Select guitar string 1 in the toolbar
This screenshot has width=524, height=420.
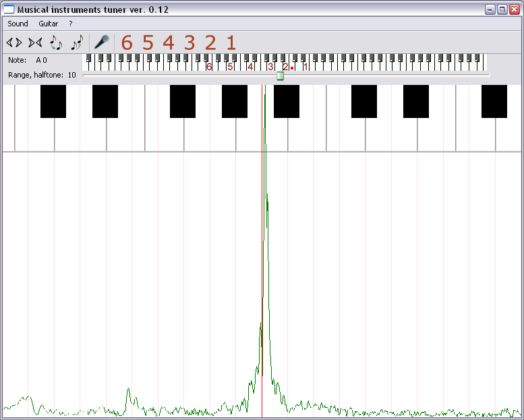pos(231,42)
